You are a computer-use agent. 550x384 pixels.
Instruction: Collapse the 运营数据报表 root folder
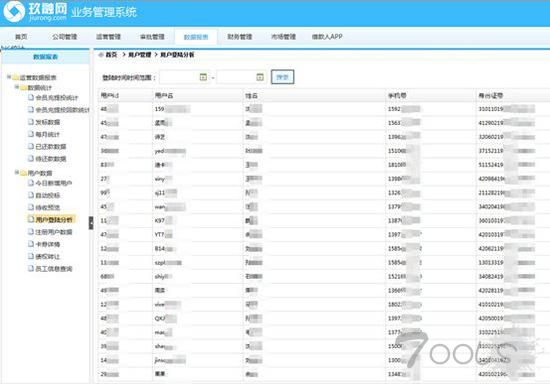click(x=9, y=77)
